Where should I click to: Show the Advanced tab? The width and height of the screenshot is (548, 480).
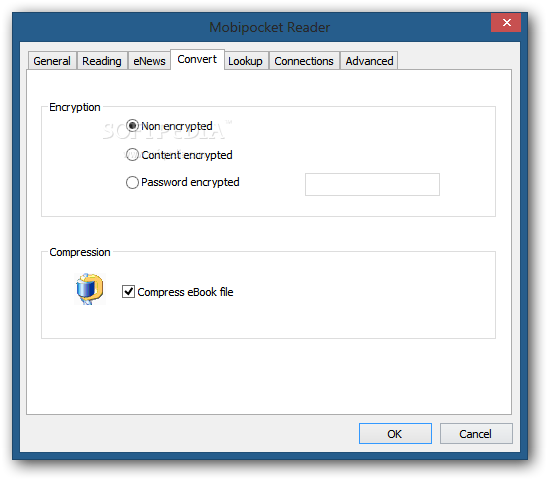click(369, 61)
